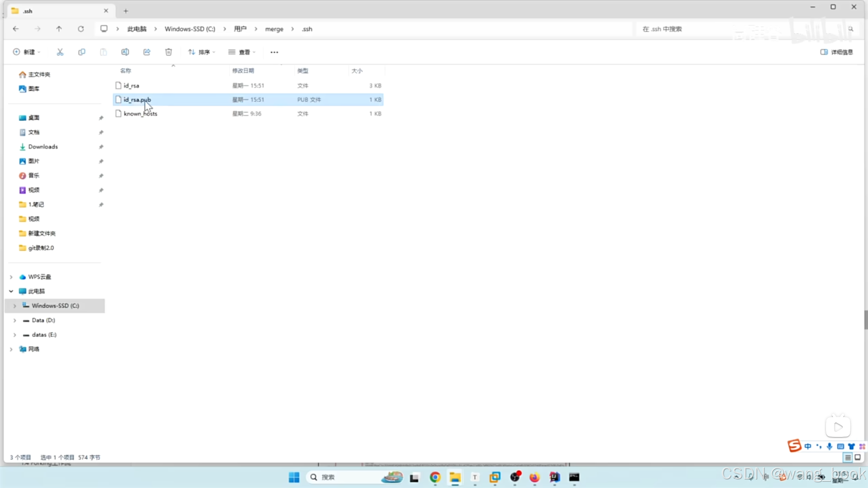This screenshot has height=488, width=868.
Task: Sort by 大小 column header
Action: click(357, 70)
